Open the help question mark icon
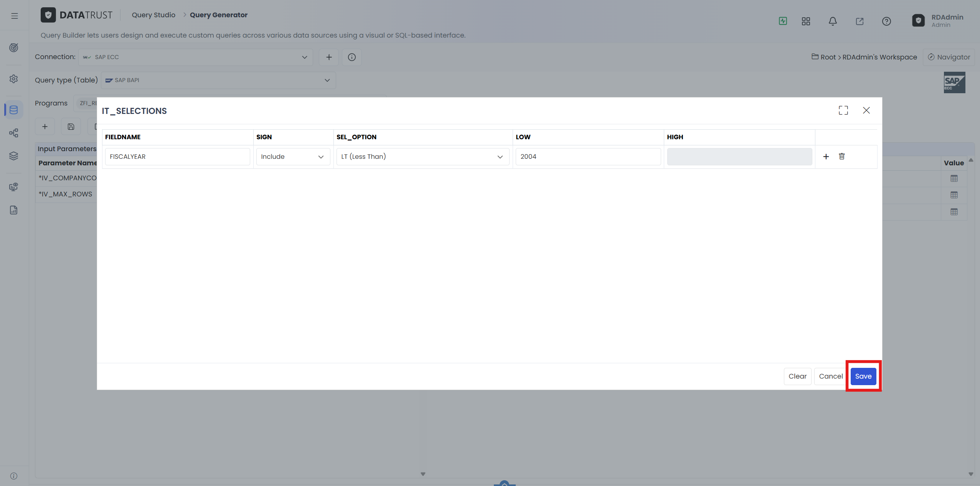Image resolution: width=980 pixels, height=486 pixels. point(886,21)
